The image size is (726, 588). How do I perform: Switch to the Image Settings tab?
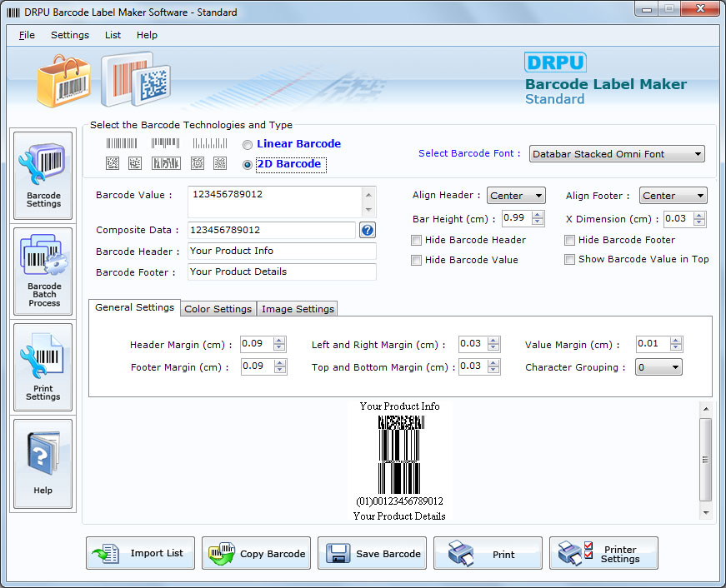pyautogui.click(x=298, y=308)
